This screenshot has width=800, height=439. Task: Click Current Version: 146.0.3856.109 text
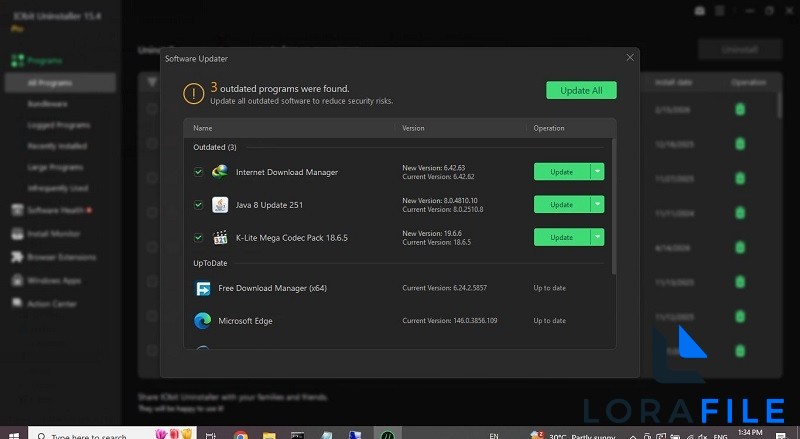click(449, 321)
